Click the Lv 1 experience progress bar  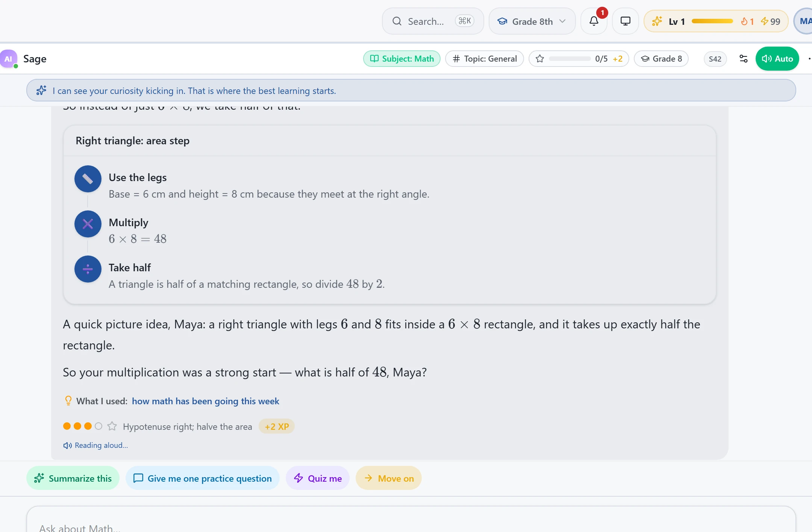[x=712, y=21]
